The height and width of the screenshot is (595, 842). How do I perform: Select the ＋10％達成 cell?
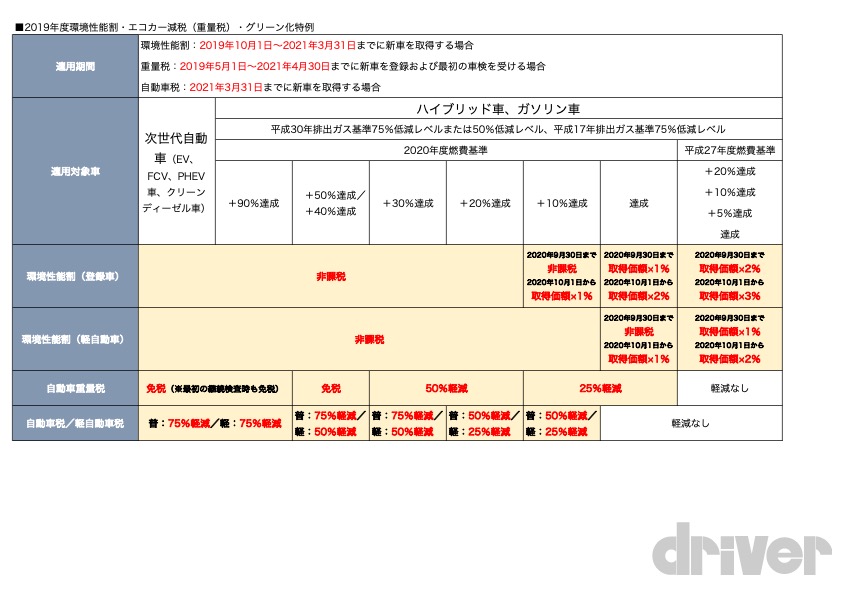coord(560,201)
